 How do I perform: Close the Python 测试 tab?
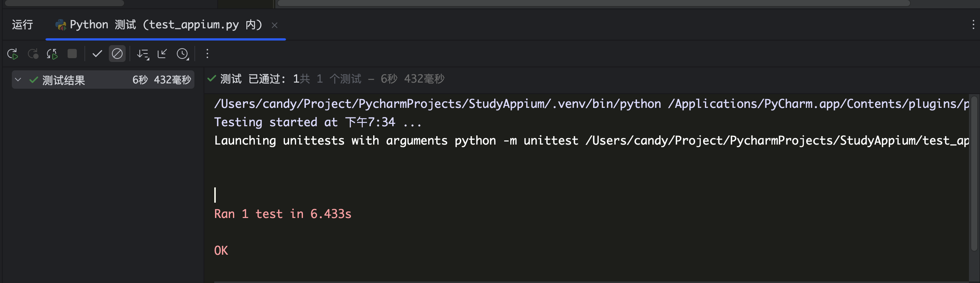coord(275,26)
